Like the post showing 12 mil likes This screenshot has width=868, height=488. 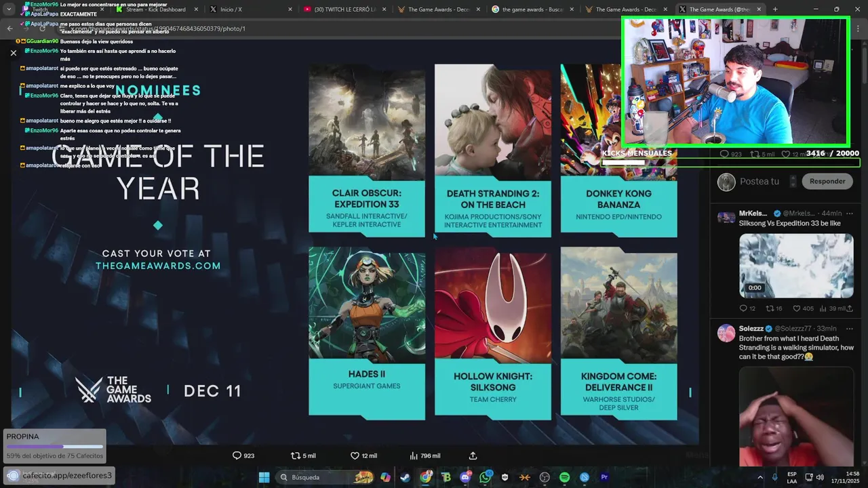(363, 455)
